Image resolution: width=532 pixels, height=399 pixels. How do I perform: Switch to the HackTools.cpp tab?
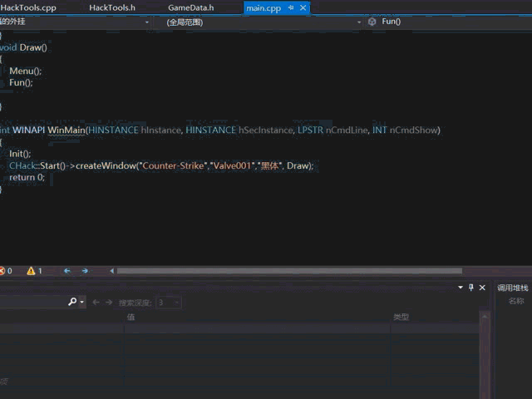click(x=28, y=7)
